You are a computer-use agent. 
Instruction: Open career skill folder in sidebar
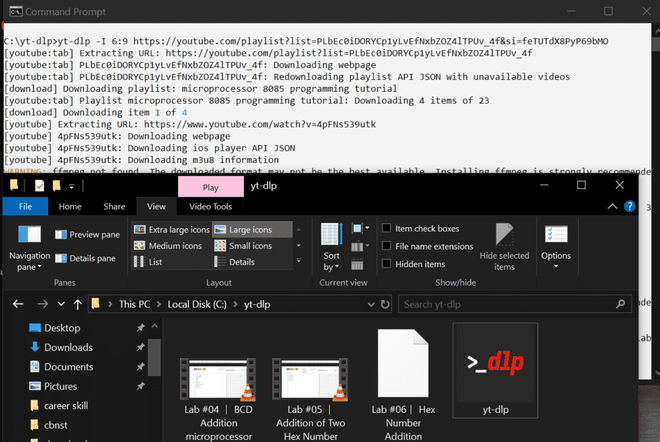(x=66, y=405)
